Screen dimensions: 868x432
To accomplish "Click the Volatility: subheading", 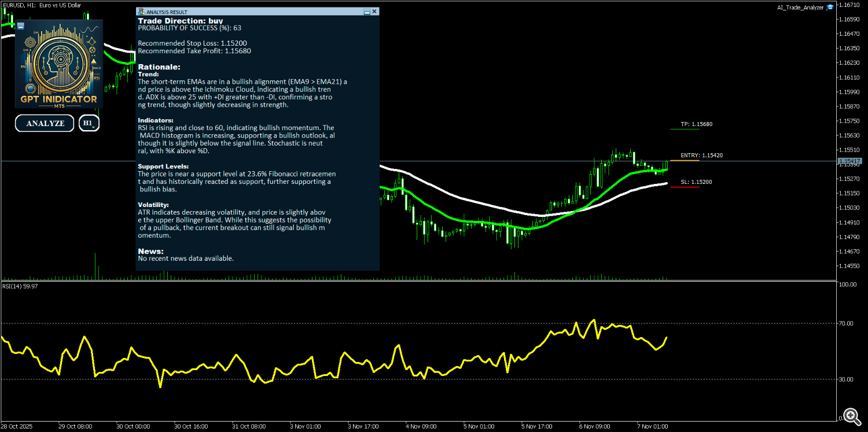I will click(153, 205).
